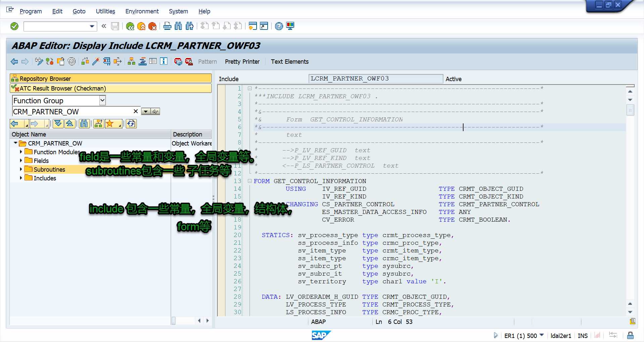Click the Create New Session icon
This screenshot has width=644, height=342.
253,26
